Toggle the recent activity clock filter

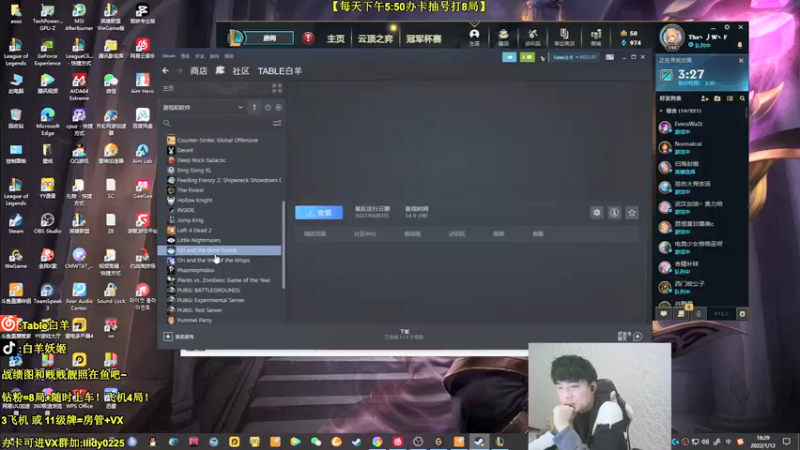(x=268, y=108)
